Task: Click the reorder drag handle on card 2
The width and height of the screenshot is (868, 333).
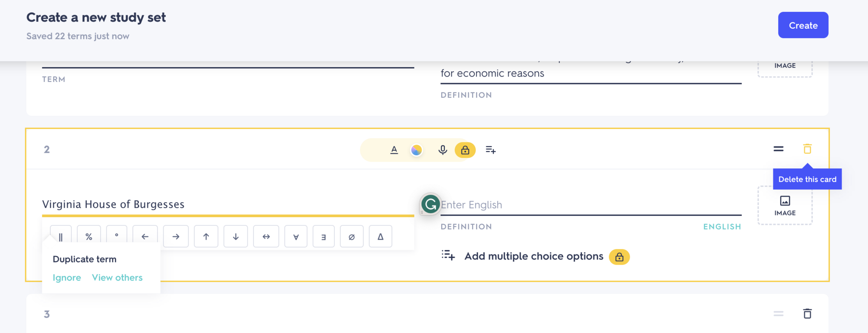Action: point(778,149)
